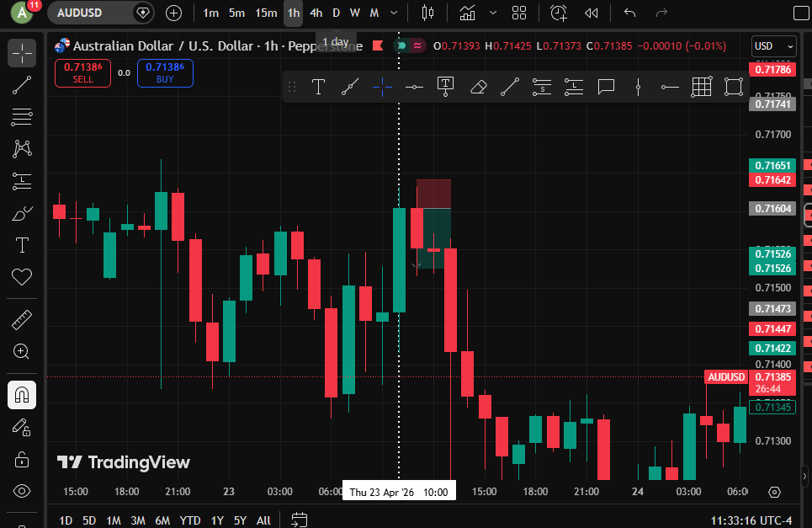Set range to YTD

tap(190, 520)
